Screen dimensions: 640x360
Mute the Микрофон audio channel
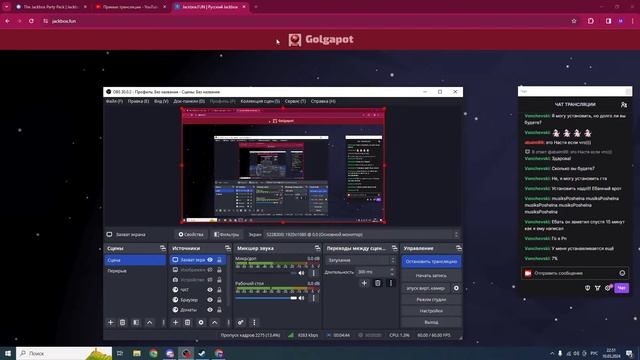[x=301, y=273]
